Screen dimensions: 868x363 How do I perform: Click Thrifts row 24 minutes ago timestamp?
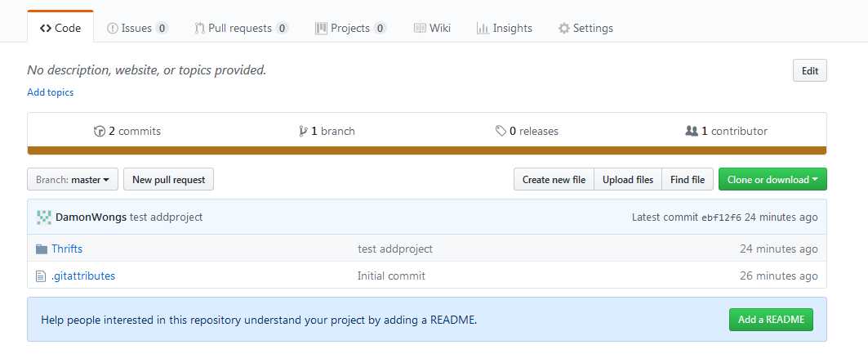[x=778, y=249]
